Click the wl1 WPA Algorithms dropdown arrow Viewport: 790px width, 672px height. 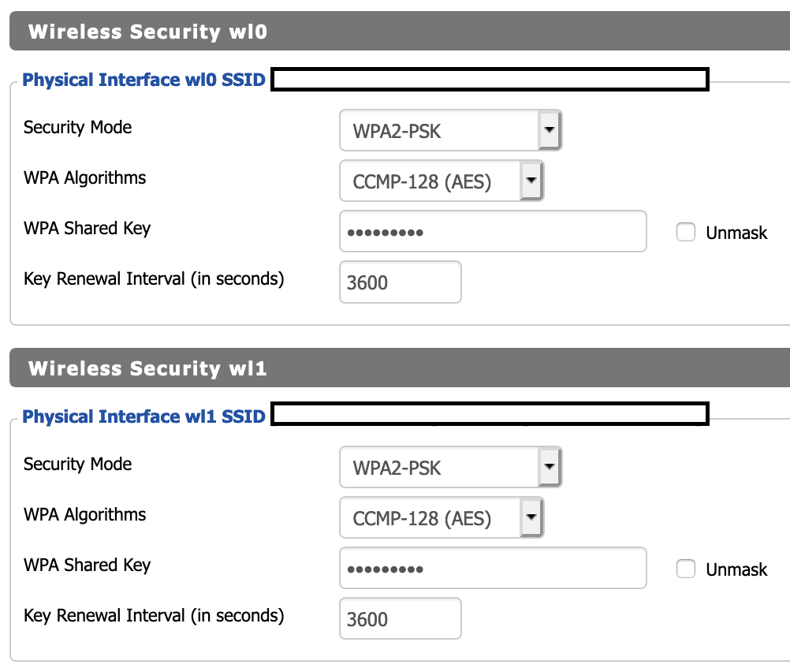point(531,517)
